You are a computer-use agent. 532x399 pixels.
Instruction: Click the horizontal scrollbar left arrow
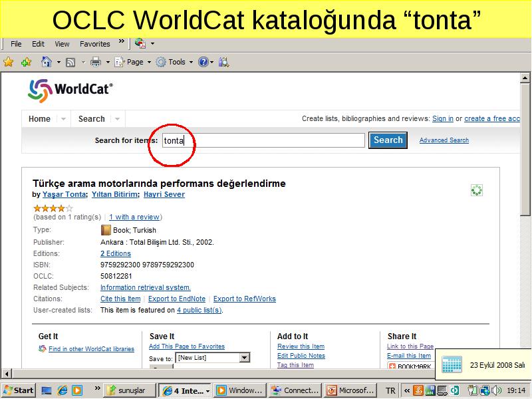pyautogui.click(x=7, y=374)
